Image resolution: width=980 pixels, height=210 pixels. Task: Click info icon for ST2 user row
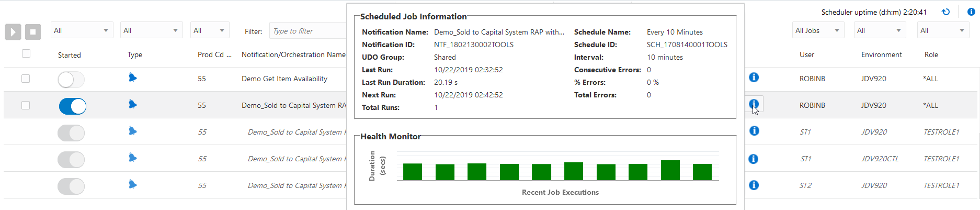tap(754, 185)
